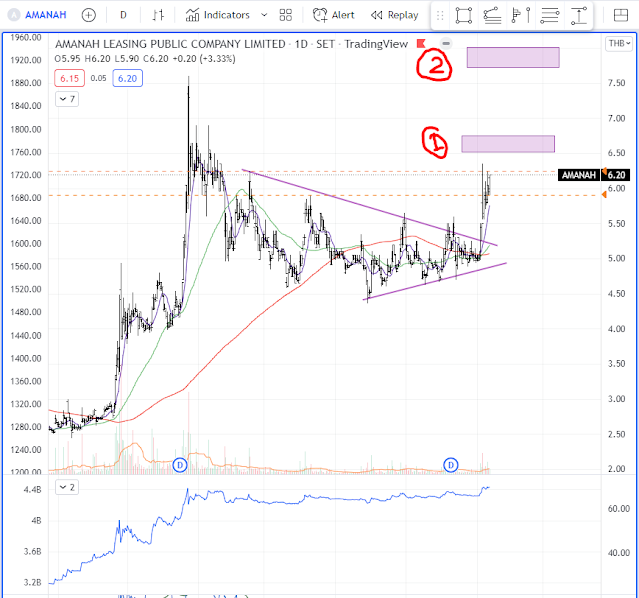Open the Indicators dialog
639x598 pixels.
pyautogui.click(x=217, y=15)
